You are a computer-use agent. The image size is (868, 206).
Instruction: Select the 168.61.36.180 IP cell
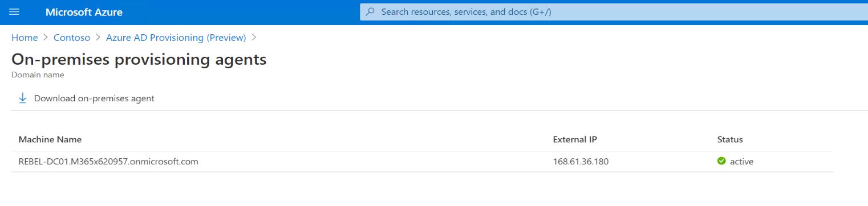(581, 162)
